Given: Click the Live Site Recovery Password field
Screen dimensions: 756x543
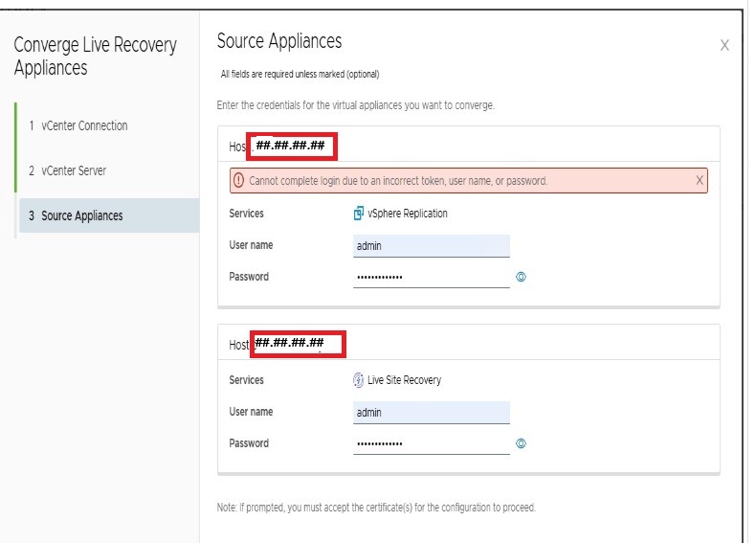Looking at the screenshot, I should pyautogui.click(x=431, y=443).
